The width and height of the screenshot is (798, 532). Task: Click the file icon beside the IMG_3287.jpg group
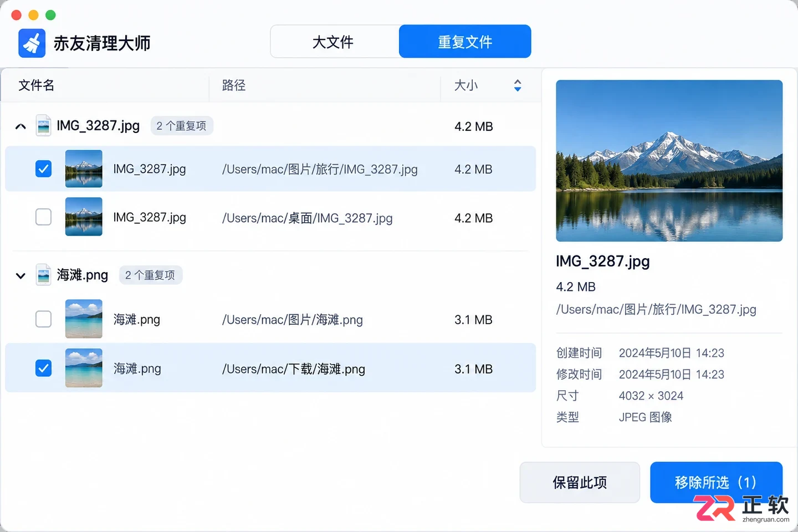pyautogui.click(x=43, y=126)
